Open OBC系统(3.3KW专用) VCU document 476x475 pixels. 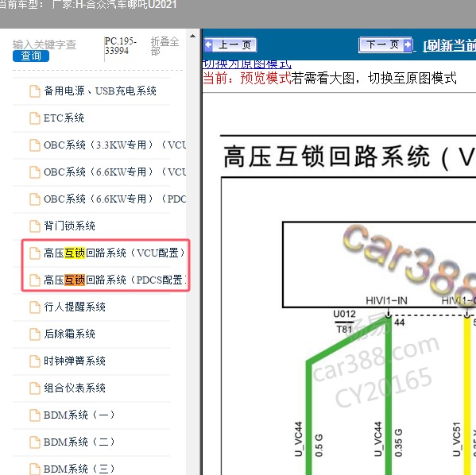tap(115, 145)
